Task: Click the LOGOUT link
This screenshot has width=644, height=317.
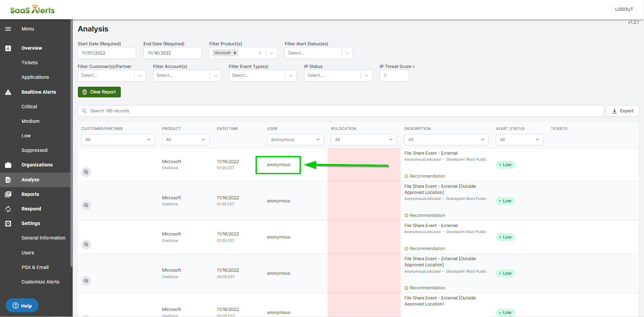Action: (624, 9)
